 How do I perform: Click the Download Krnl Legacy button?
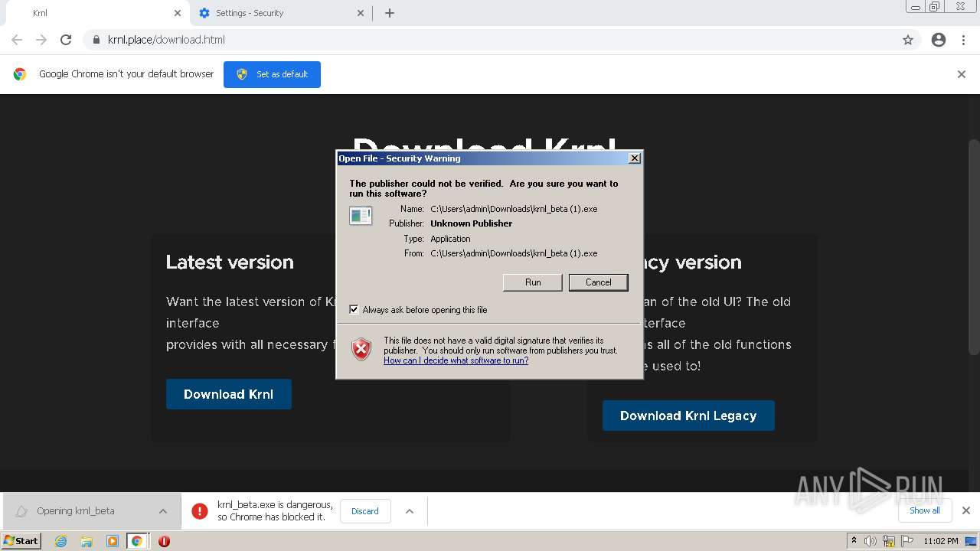[x=688, y=416]
